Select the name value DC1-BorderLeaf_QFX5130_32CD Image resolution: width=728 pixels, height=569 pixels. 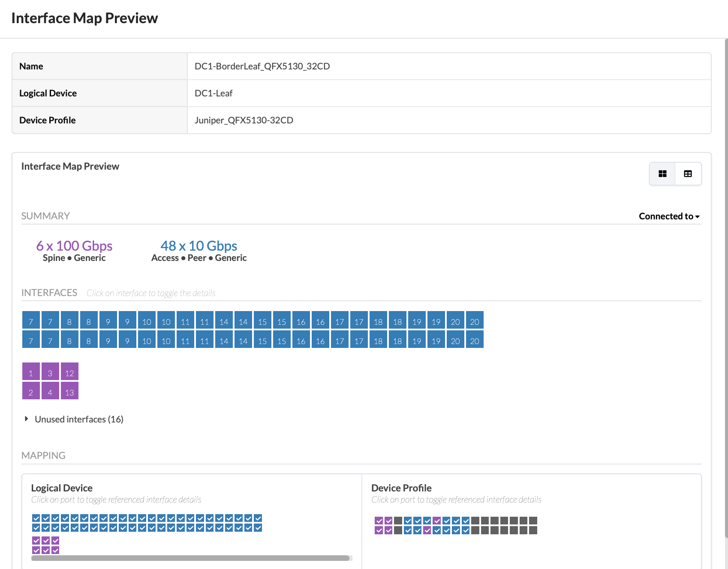tap(262, 66)
